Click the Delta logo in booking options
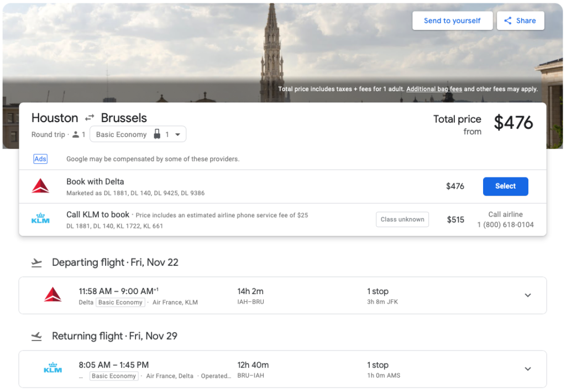This screenshot has width=566, height=392. tap(40, 186)
